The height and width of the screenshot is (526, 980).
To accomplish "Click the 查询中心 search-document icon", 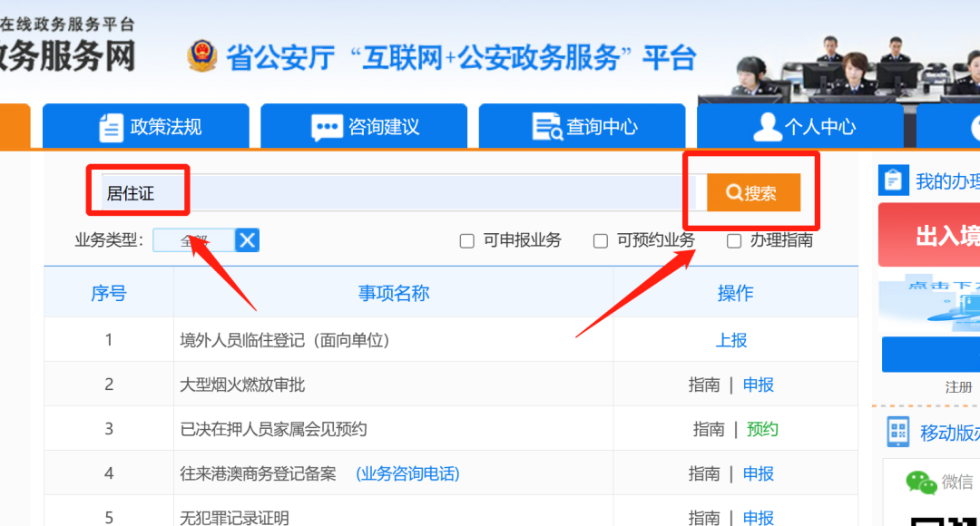I will [547, 127].
